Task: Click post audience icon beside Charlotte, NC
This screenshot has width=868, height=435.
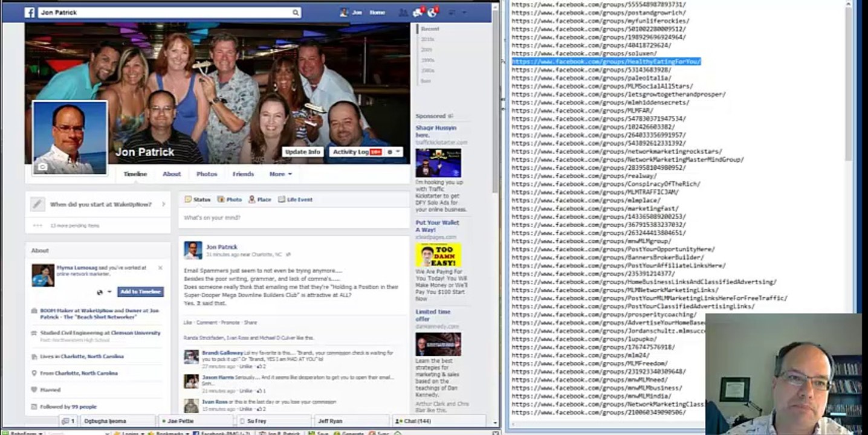Action: 288,255
